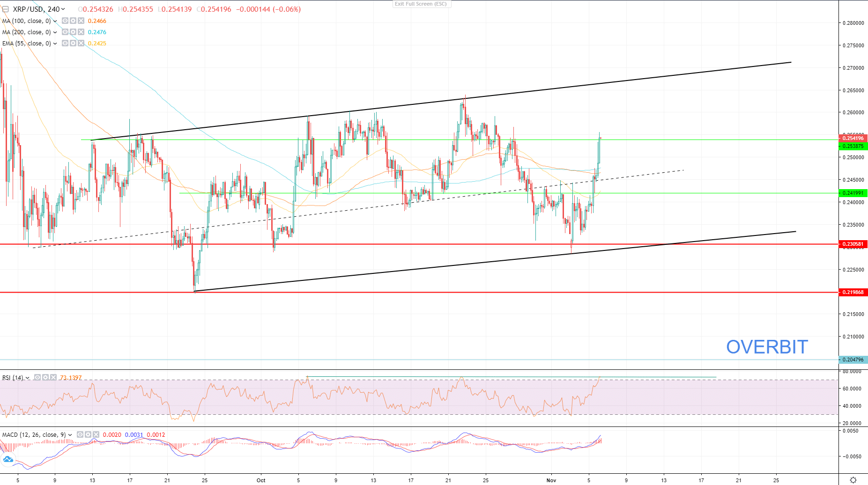Viewport: 868px width, 485px height.
Task: Expand MACD (12, 26, close, 9) menu
Action: coord(70,435)
